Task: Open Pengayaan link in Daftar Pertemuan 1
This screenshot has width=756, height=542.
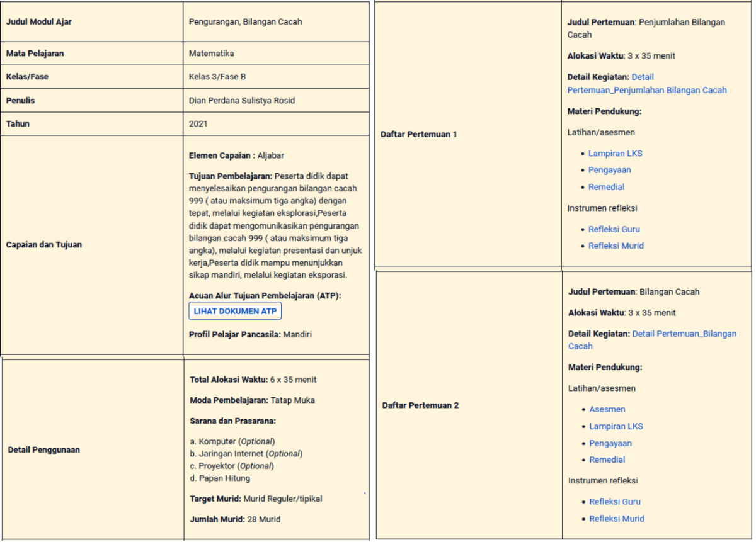Action: (609, 170)
